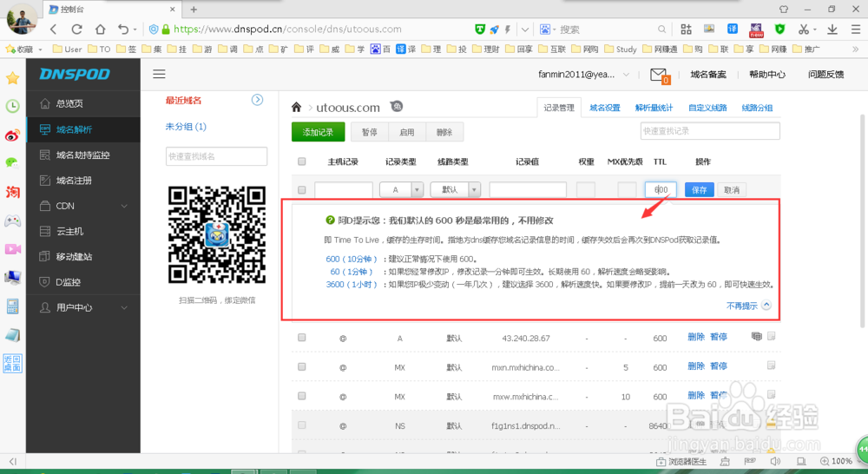Click the 暂停 toolbar button
The image size is (868, 474).
(370, 132)
